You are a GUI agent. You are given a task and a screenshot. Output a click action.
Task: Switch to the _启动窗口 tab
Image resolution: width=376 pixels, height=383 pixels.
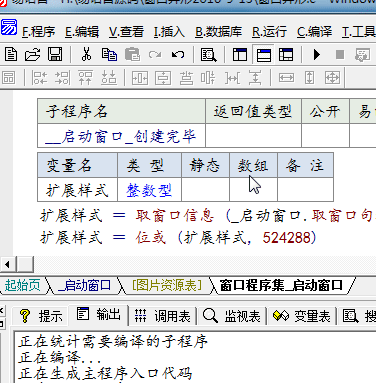[84, 285]
